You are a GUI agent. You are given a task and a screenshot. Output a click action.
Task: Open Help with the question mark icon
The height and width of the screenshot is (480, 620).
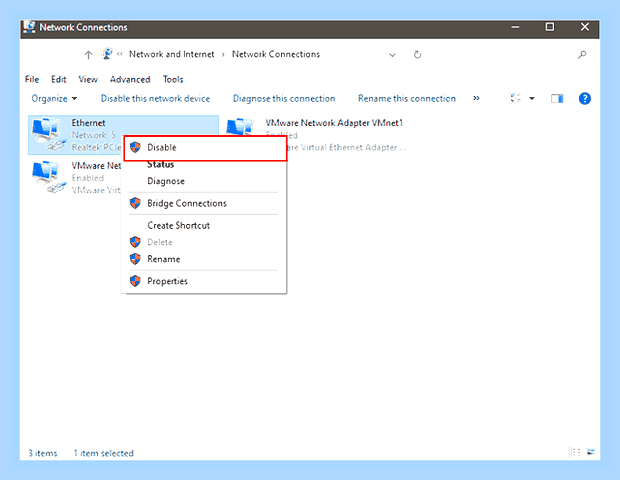click(x=584, y=98)
